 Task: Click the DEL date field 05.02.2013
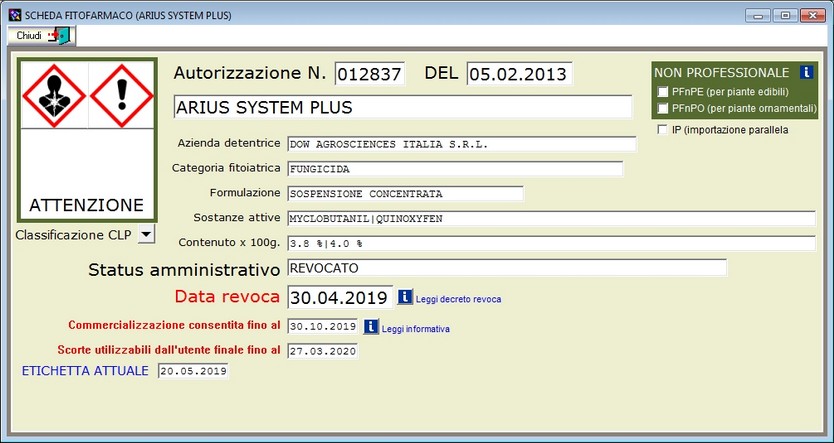520,73
